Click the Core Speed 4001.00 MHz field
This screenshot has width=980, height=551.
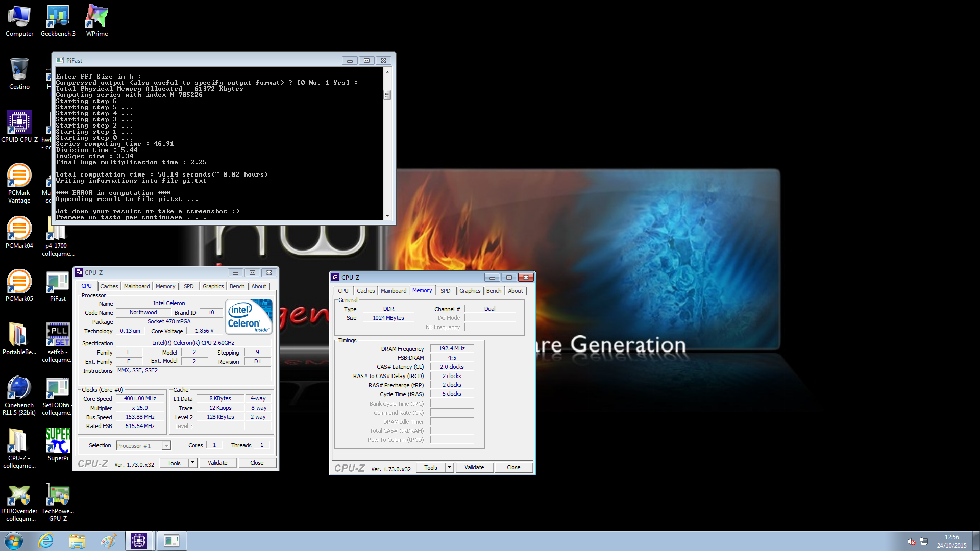[x=140, y=399]
